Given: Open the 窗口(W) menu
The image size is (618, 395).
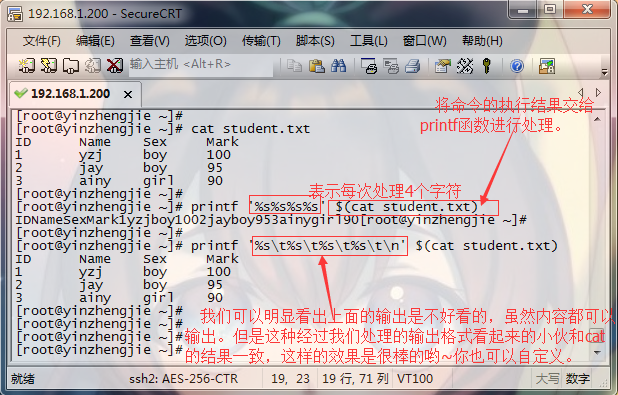Looking at the screenshot, I should (x=424, y=41).
